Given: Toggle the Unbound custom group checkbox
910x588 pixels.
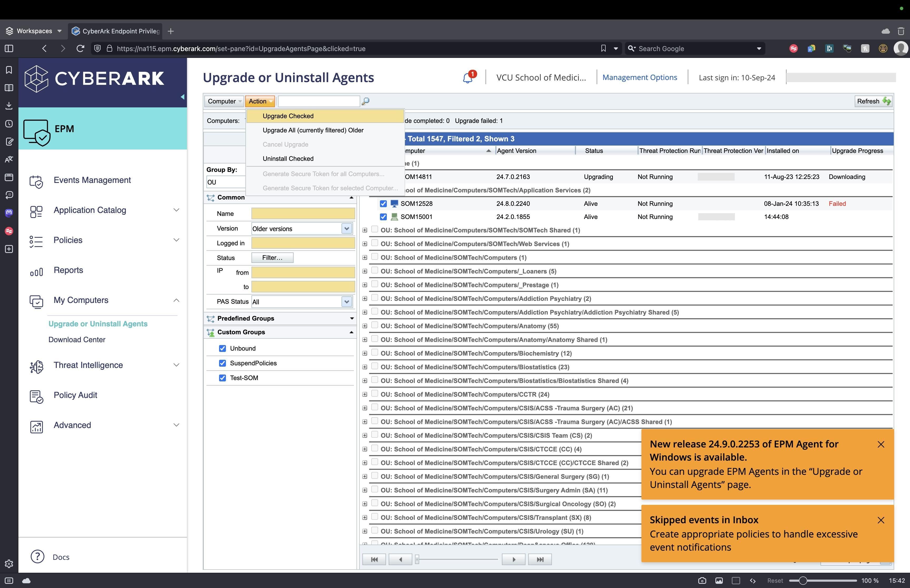Looking at the screenshot, I should click(x=222, y=348).
